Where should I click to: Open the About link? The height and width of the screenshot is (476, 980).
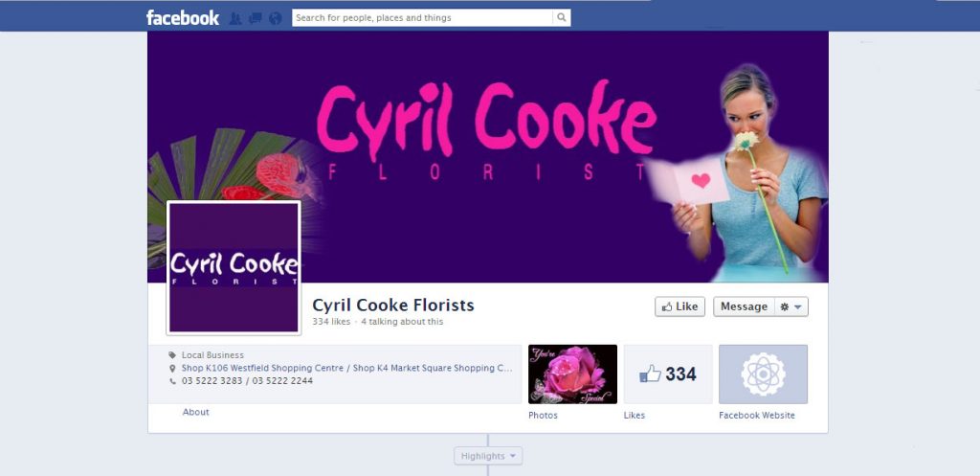pos(195,412)
